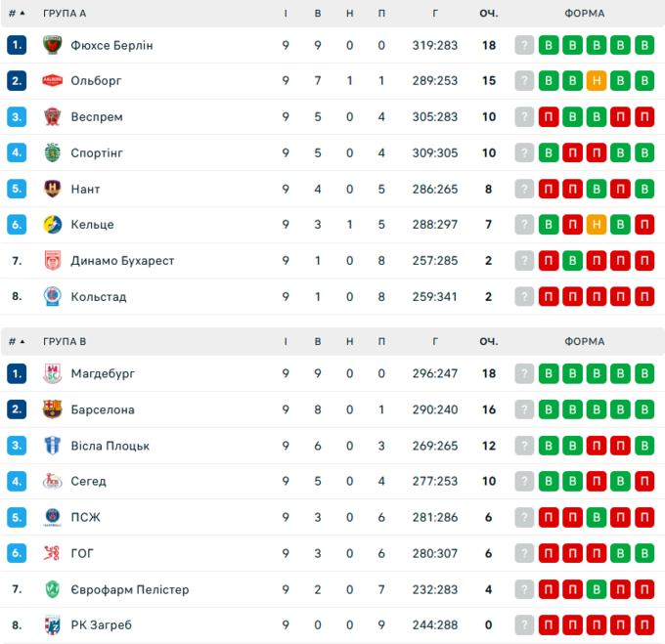Image resolution: width=665 pixels, height=644 pixels.
Task: Click the PSG team logo
Action: click(53, 517)
